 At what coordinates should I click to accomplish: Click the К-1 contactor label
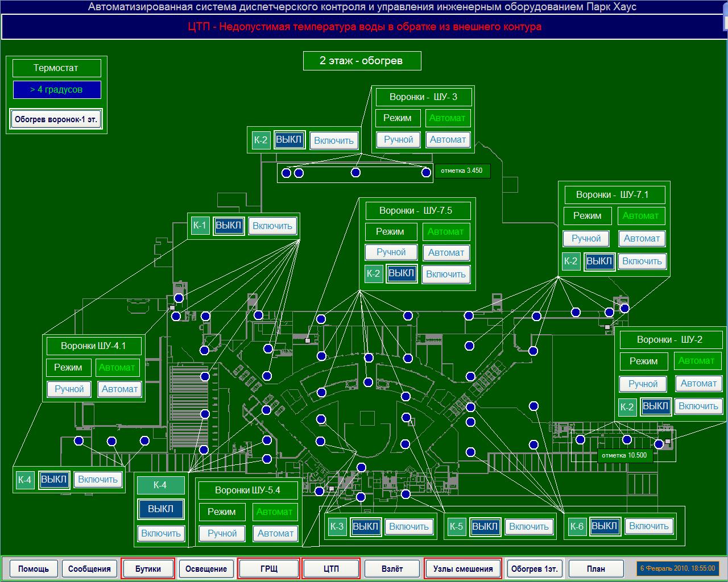pos(200,226)
